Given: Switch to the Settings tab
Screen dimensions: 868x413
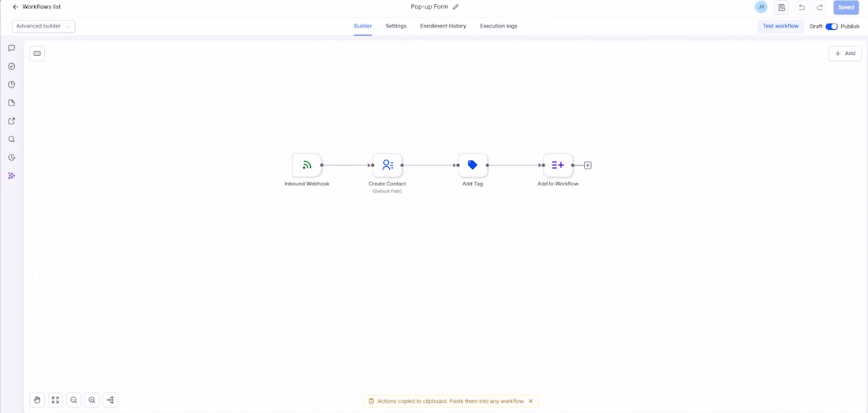Looking at the screenshot, I should (x=396, y=26).
